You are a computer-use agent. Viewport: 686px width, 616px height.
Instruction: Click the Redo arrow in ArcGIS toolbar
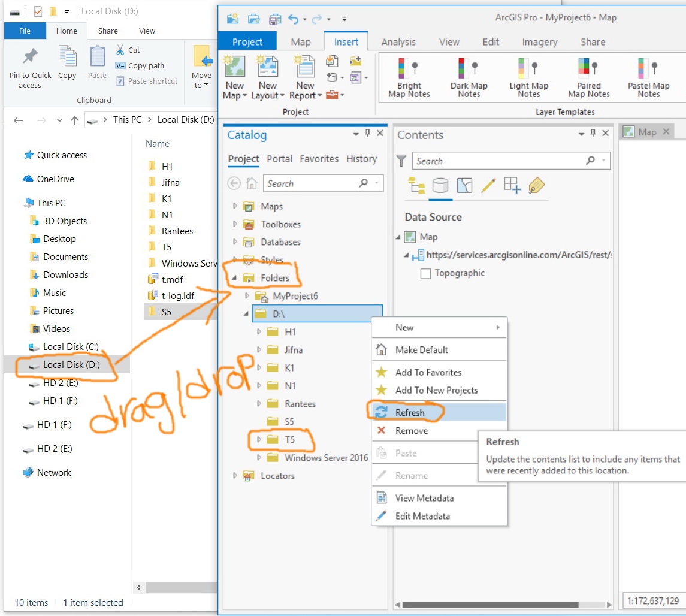tap(317, 19)
